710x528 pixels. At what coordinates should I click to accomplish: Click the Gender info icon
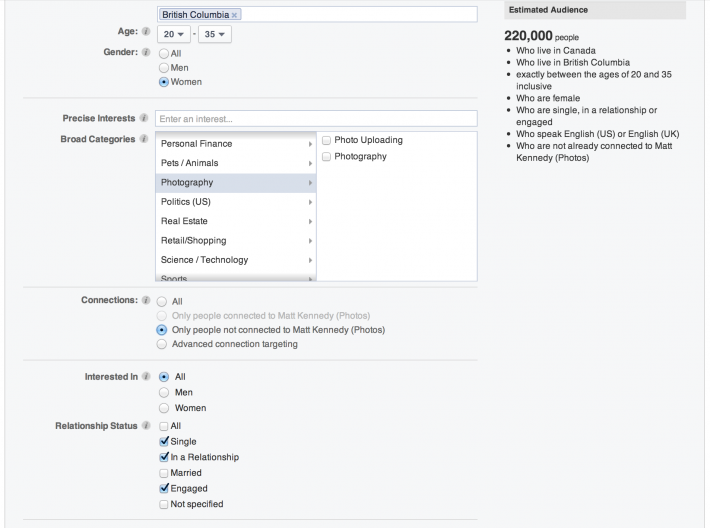pyautogui.click(x=146, y=52)
